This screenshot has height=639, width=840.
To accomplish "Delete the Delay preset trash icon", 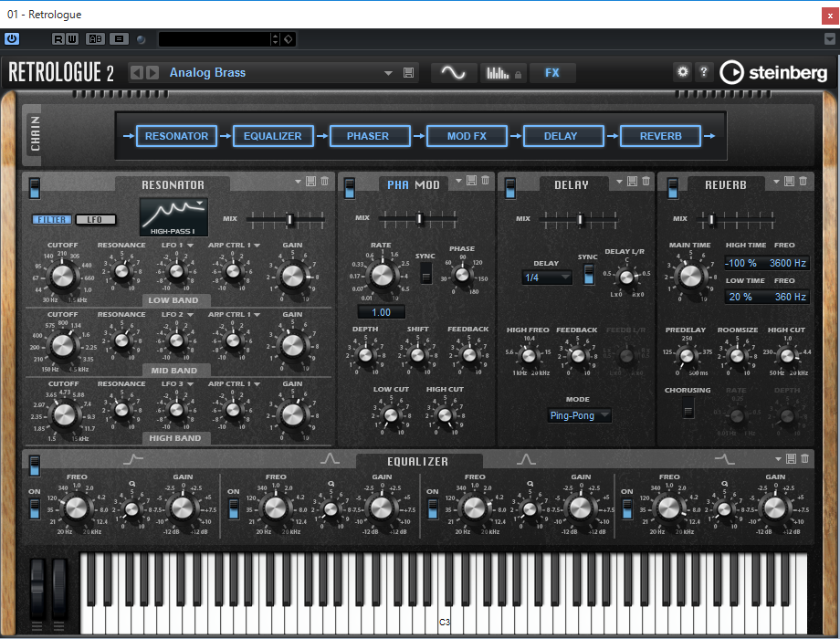I will point(646,181).
